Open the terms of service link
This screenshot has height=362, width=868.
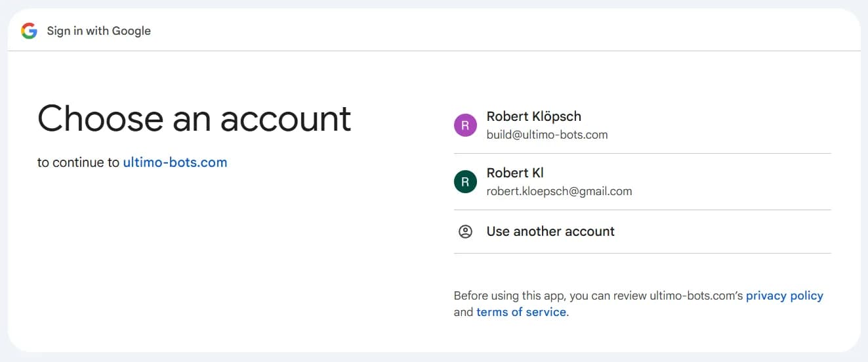pyautogui.click(x=521, y=312)
